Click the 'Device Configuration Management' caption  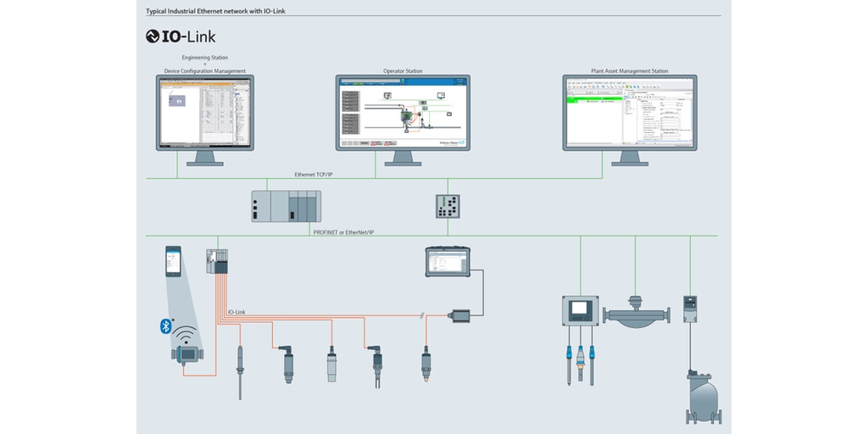[205, 71]
